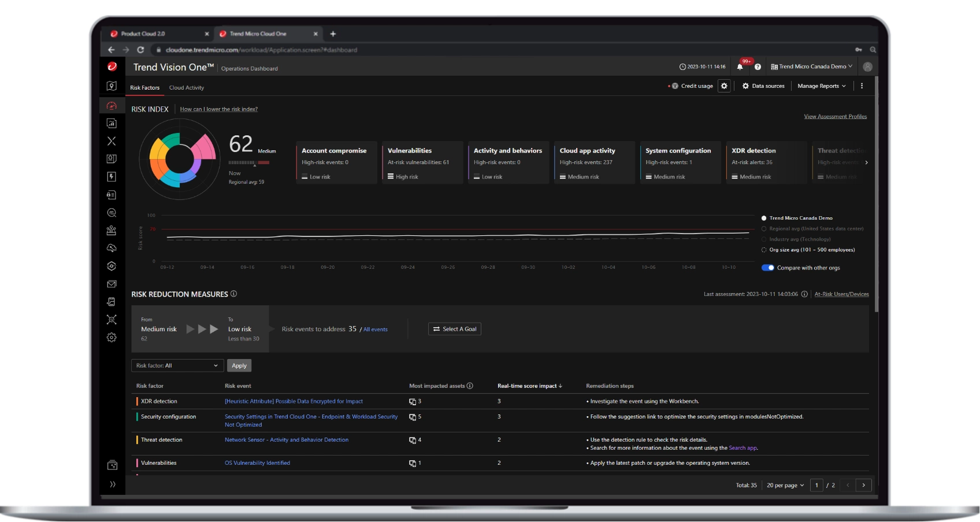The width and height of the screenshot is (980, 522).
Task: Open the network nodes sidebar icon
Action: click(112, 320)
